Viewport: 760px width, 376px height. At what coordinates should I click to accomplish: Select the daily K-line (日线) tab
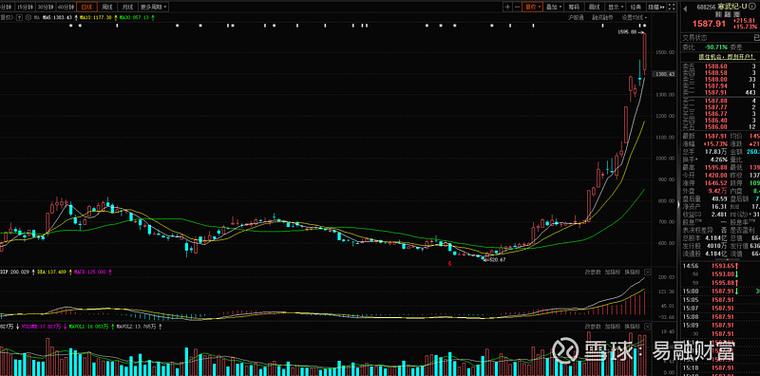point(86,7)
